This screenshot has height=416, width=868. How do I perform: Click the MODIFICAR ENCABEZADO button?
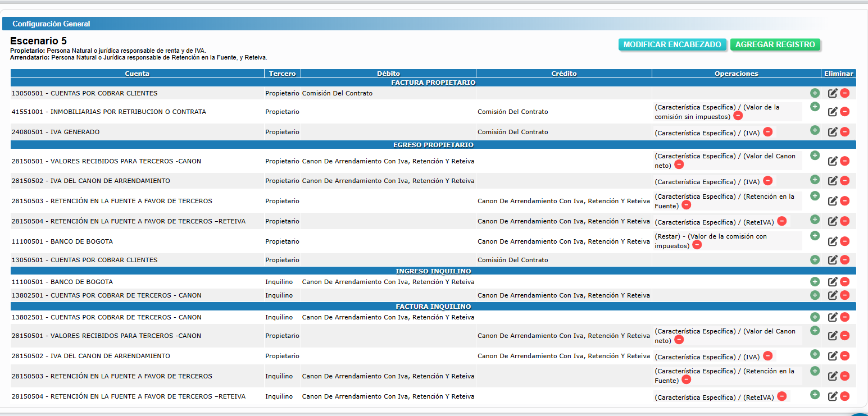[x=672, y=44]
